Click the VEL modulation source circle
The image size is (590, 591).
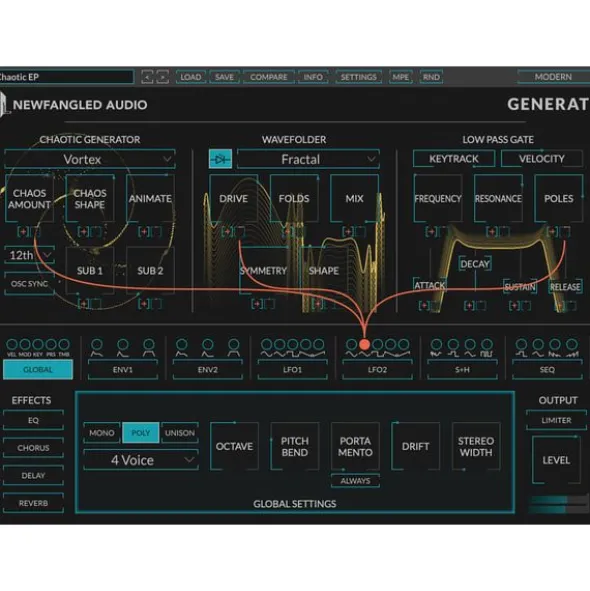coord(12,344)
